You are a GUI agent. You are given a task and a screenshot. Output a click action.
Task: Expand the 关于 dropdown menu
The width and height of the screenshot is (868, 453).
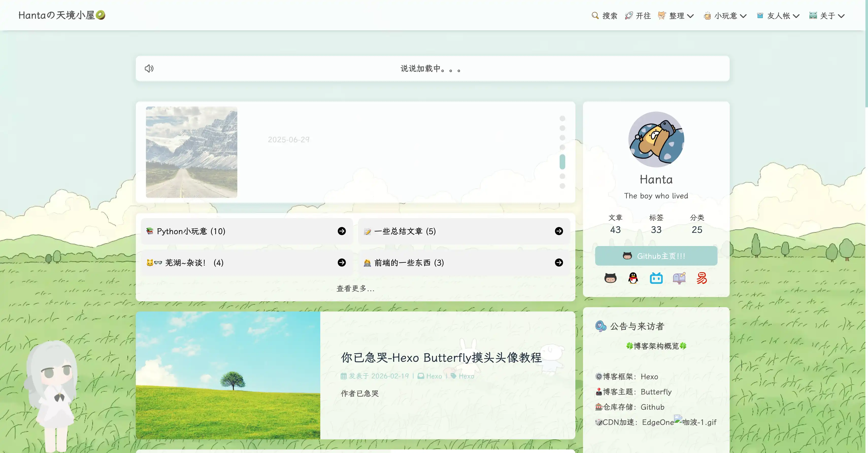click(x=827, y=15)
